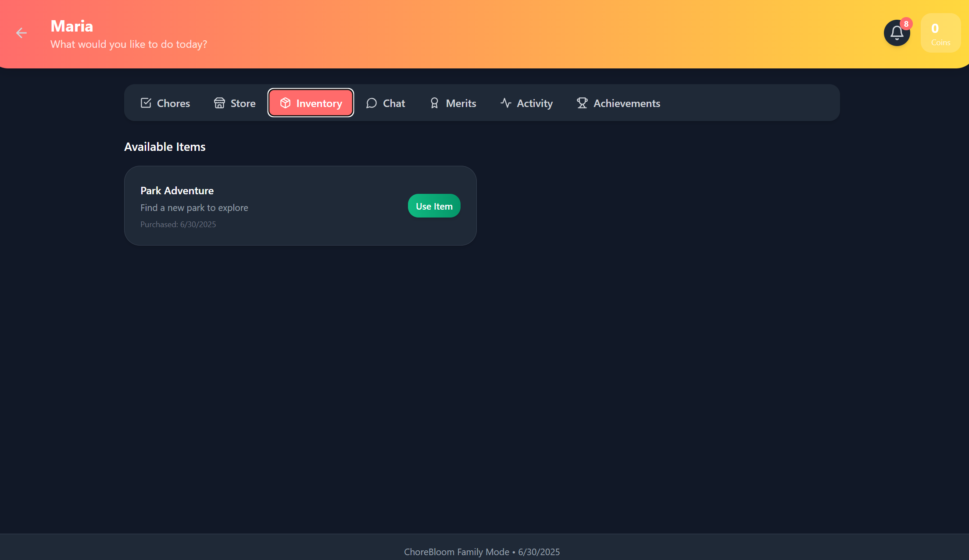The width and height of the screenshot is (969, 560).
Task: Click the Store shop icon
Action: [219, 103]
